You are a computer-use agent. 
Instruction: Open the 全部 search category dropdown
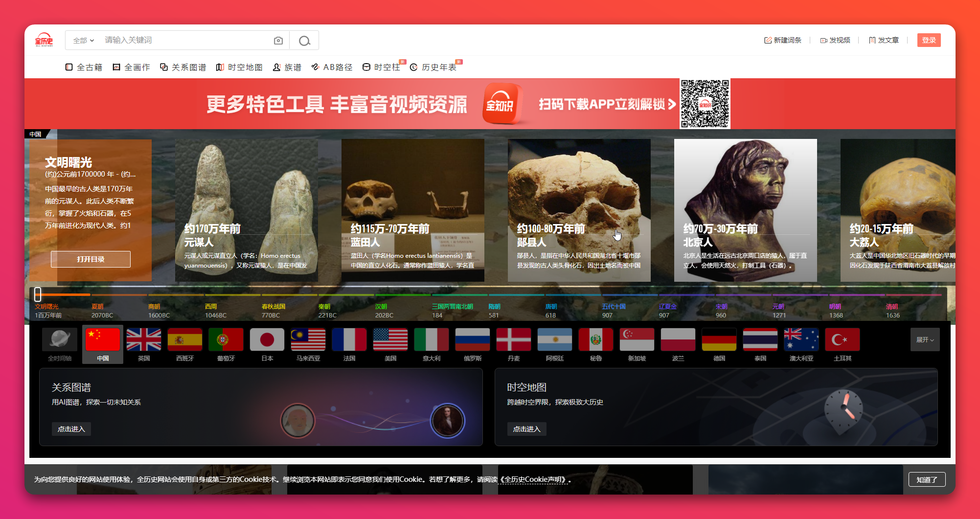point(83,41)
